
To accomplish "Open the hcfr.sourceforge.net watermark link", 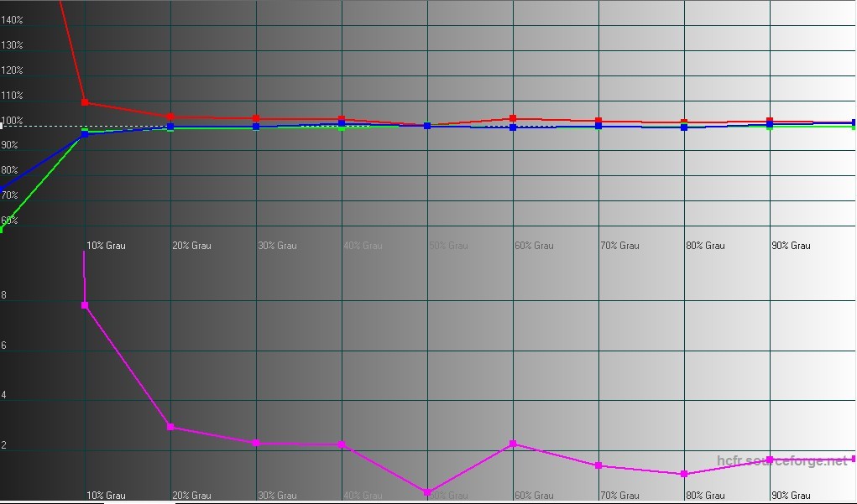I will (783, 461).
